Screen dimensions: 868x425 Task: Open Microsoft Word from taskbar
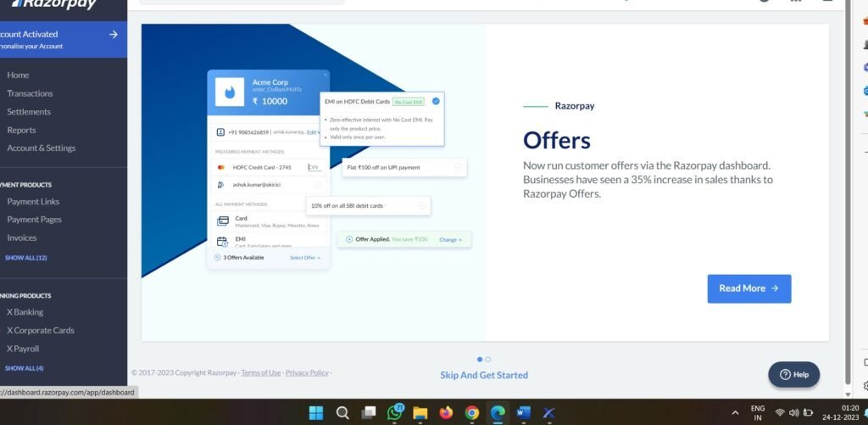pyautogui.click(x=523, y=413)
